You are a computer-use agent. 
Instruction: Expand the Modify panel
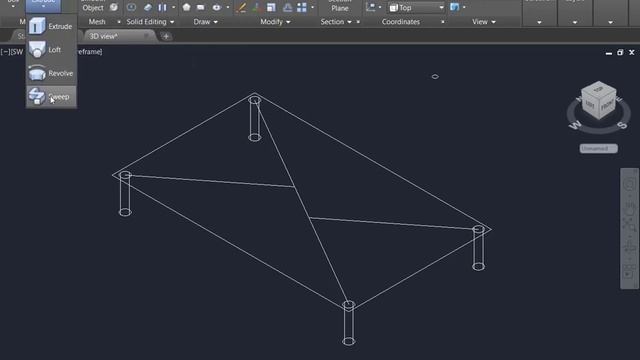pos(275,22)
